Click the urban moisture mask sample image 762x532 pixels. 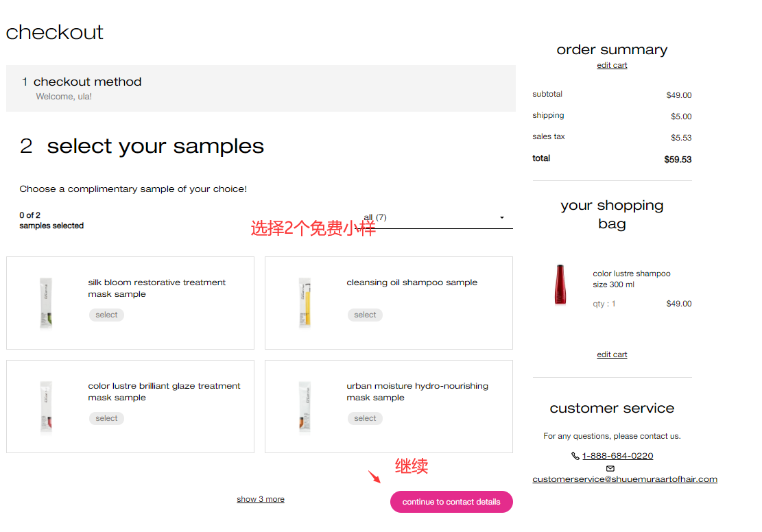[305, 407]
